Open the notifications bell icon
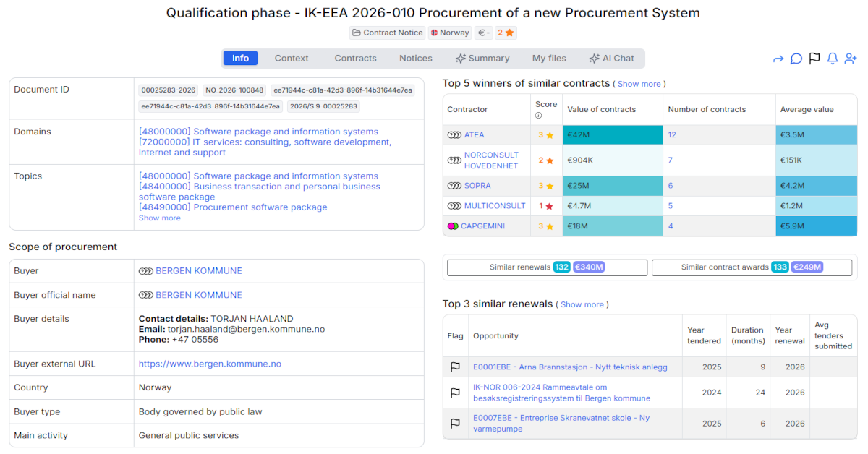The height and width of the screenshot is (454, 868). tap(832, 58)
